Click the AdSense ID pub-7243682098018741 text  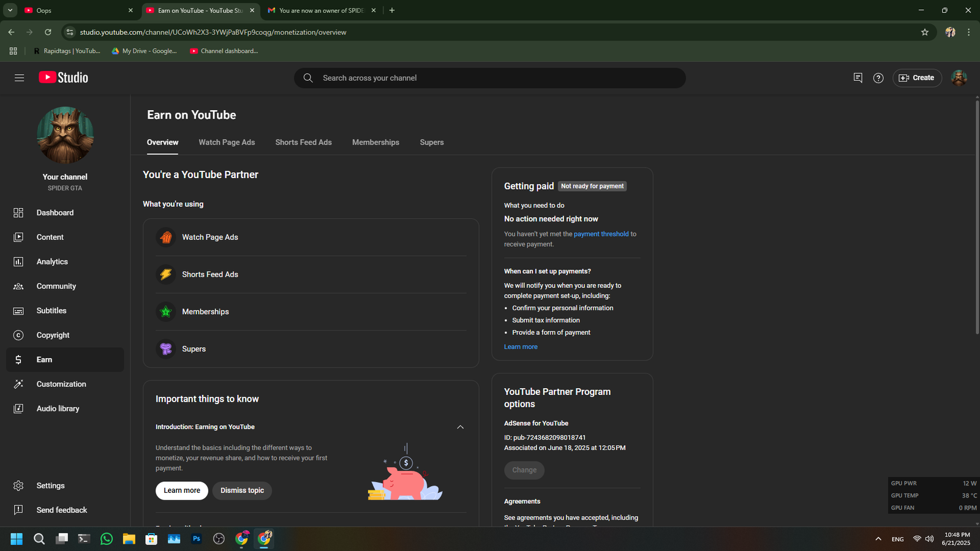pos(545,438)
